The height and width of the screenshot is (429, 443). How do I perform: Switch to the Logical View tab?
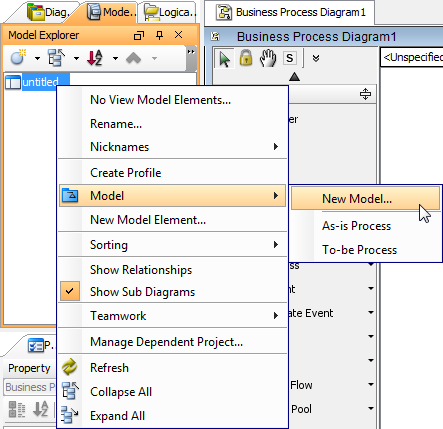pos(170,12)
